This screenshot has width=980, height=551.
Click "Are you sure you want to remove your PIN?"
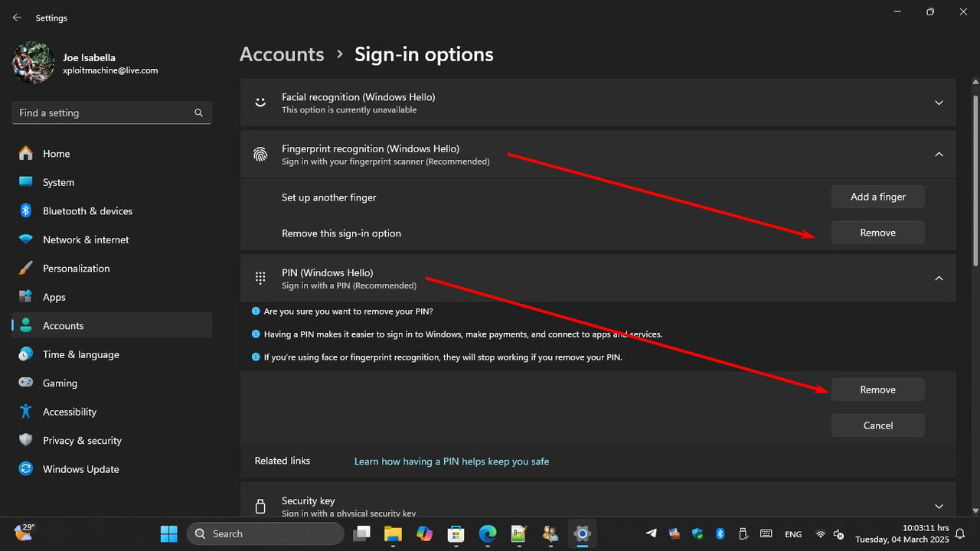point(348,311)
